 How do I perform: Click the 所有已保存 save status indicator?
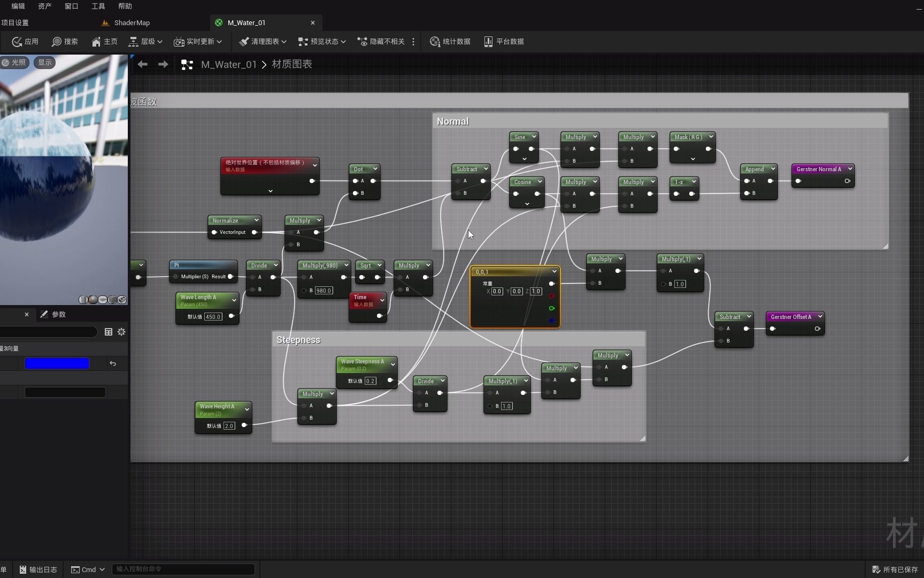click(895, 569)
